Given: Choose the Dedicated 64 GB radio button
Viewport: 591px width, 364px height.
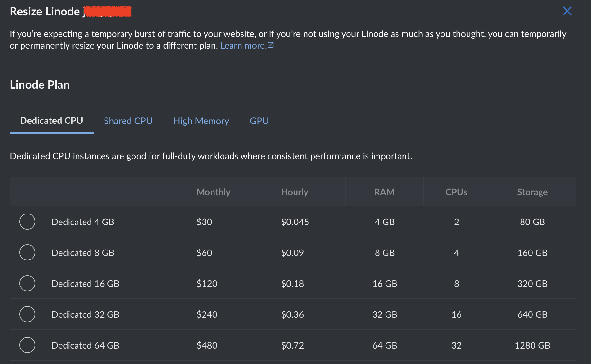Looking at the screenshot, I should tap(27, 345).
